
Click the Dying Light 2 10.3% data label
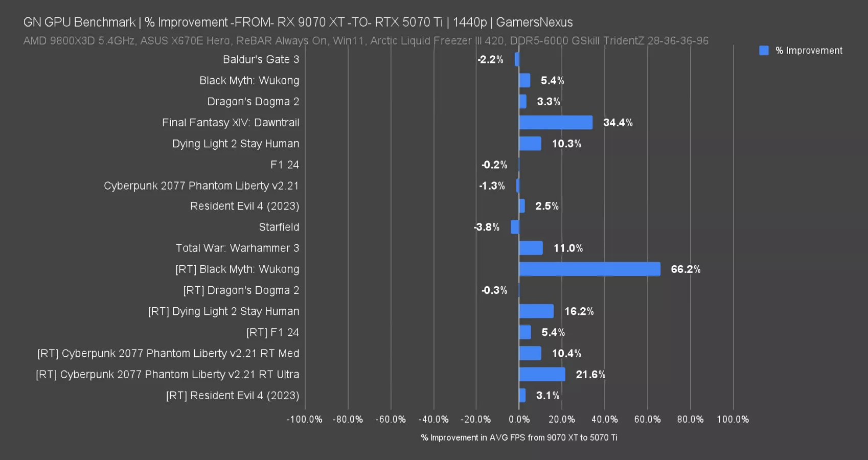[566, 144]
